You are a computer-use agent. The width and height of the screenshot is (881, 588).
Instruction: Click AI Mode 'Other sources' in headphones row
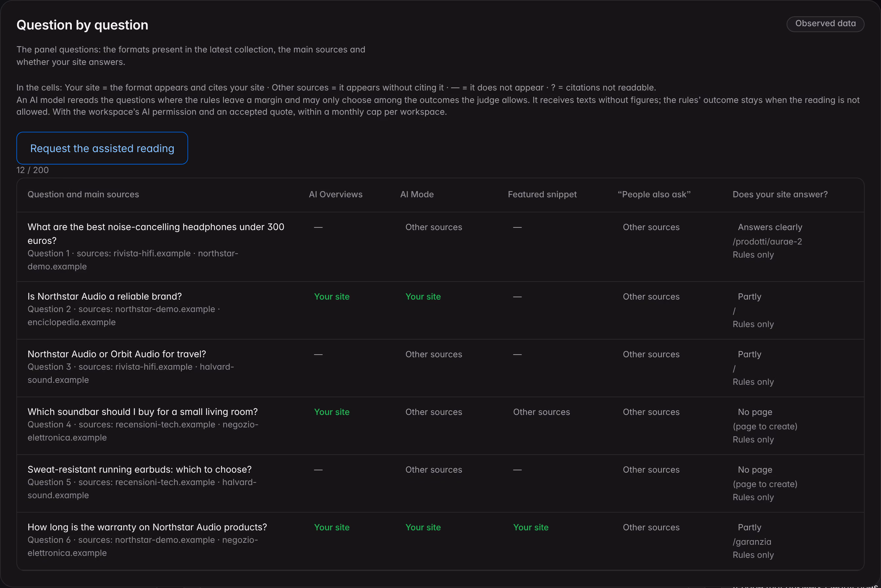tap(434, 227)
